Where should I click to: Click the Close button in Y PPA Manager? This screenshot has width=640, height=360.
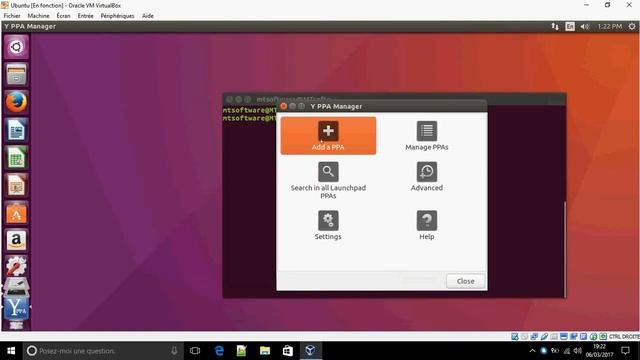(x=465, y=281)
